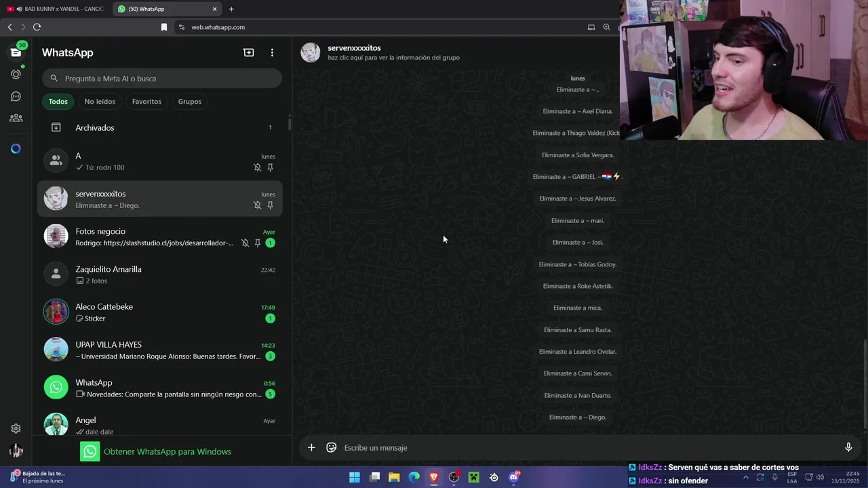The width and height of the screenshot is (868, 488).
Task: Open Discord from the taskbar
Action: [x=514, y=477]
